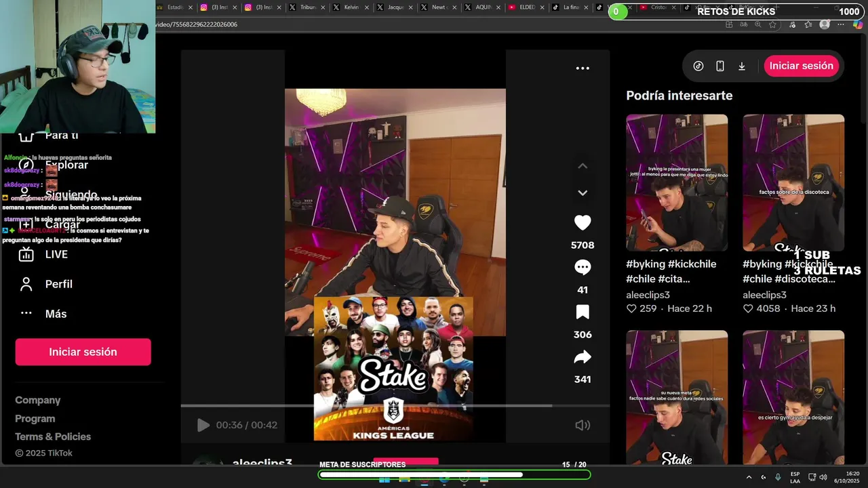Screen dimensions: 868x488
Task: Click the download desktop app icon
Action: (x=742, y=66)
